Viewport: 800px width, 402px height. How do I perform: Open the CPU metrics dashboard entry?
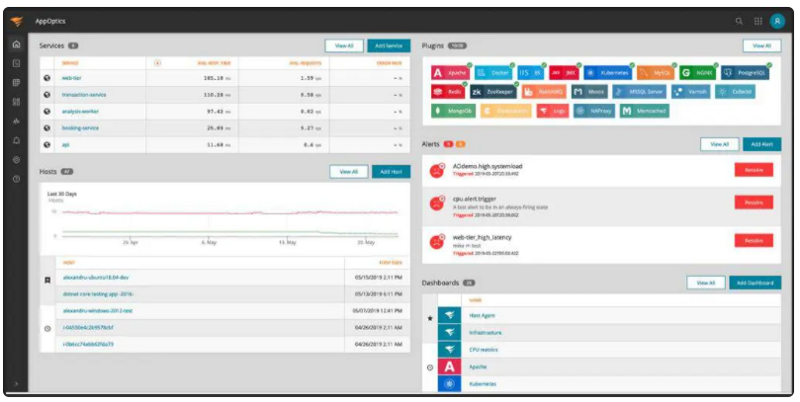tap(483, 350)
